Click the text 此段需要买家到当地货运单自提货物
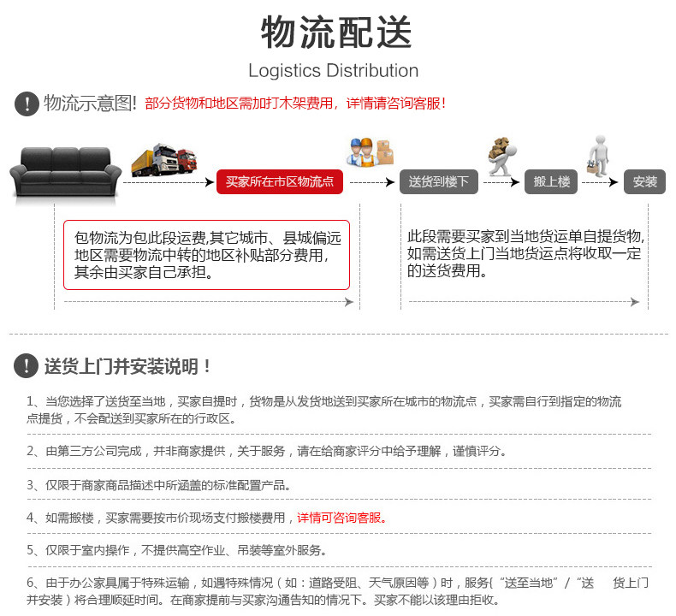The height and width of the screenshot is (616, 676). click(526, 253)
